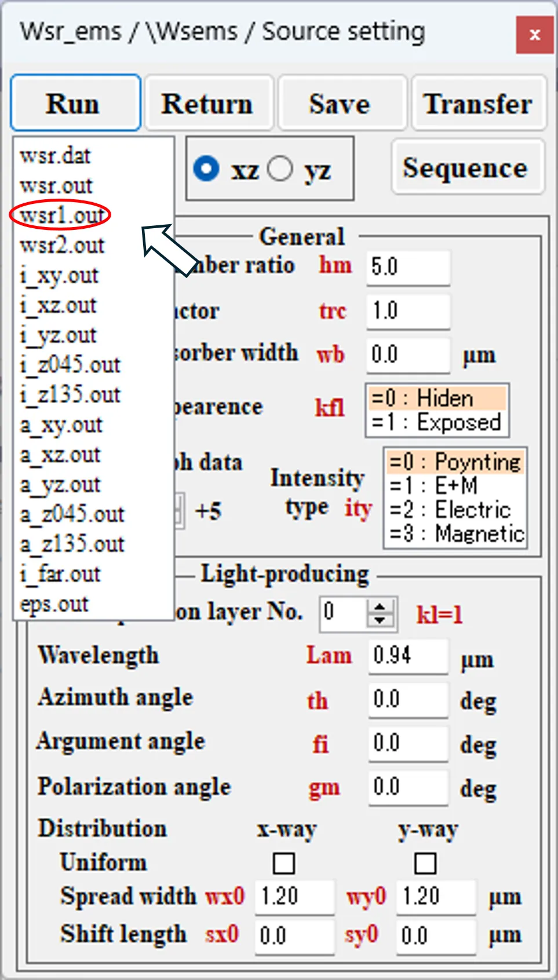This screenshot has width=558, height=980.
Task: Select kfl option =1 : Exposed
Action: 437,422
